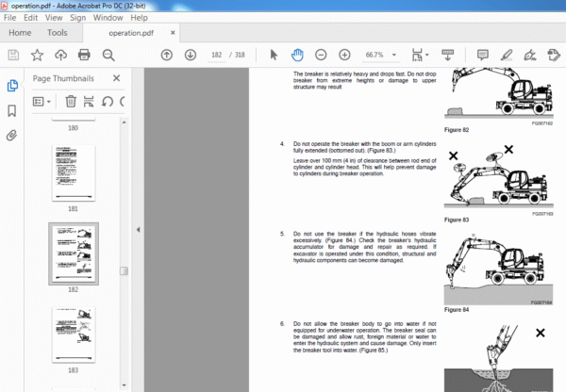Image resolution: width=566 pixels, height=392 pixels.
Task: Toggle the Page Thumbnails panel button
Action: (x=12, y=86)
